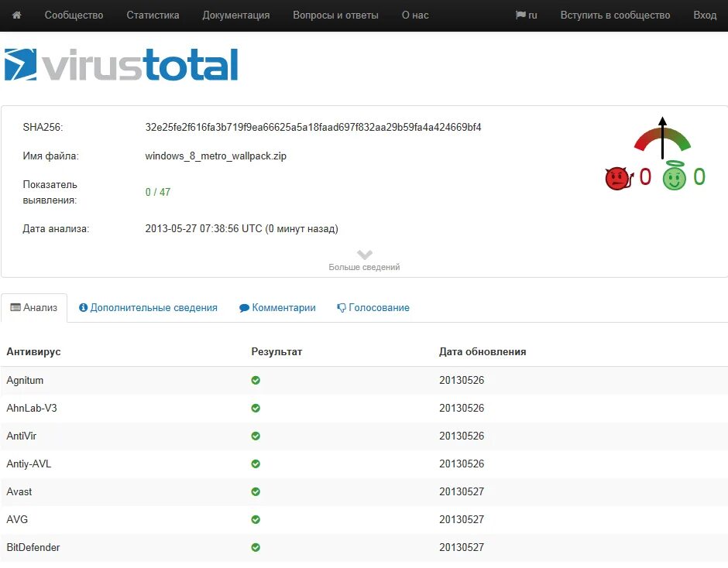Click the home icon in navbar
Screen dimensions: 728x568
(x=17, y=15)
